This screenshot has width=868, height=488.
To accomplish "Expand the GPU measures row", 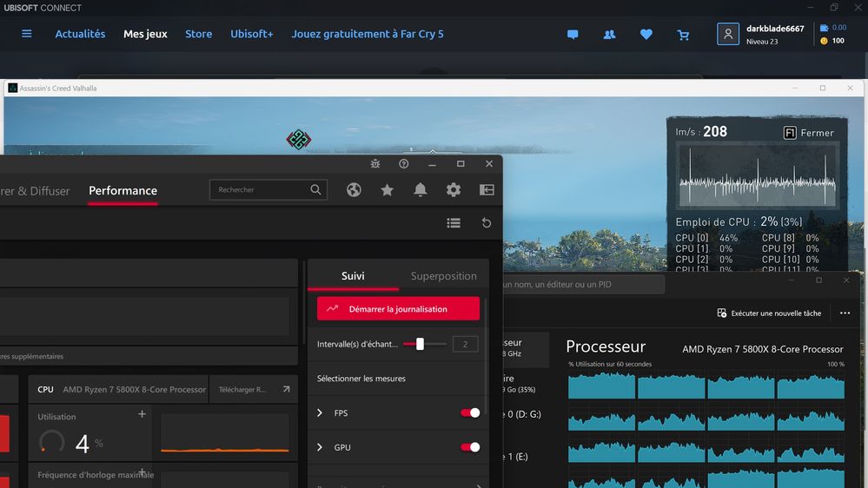I will point(320,447).
